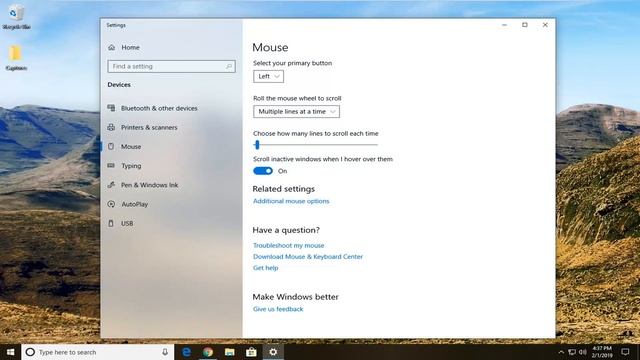The image size is (640, 360).
Task: Click the Get help link
Action: point(265,268)
